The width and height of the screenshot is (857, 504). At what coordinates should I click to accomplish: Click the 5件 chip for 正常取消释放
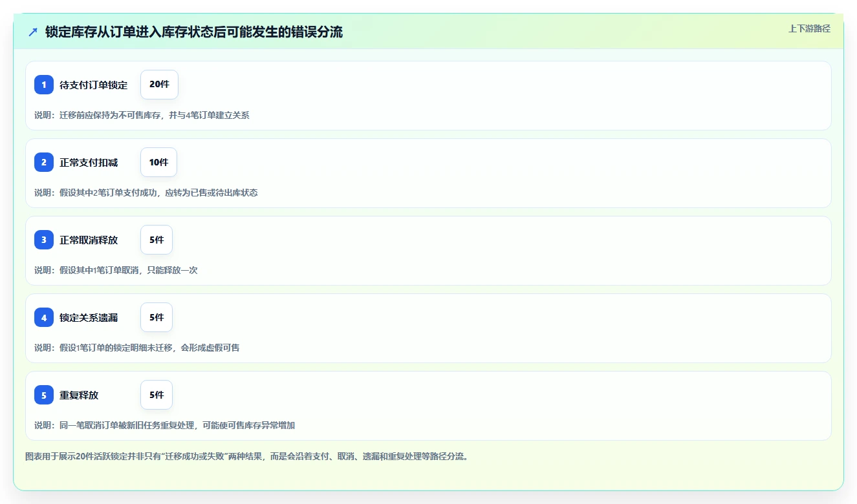tap(157, 240)
